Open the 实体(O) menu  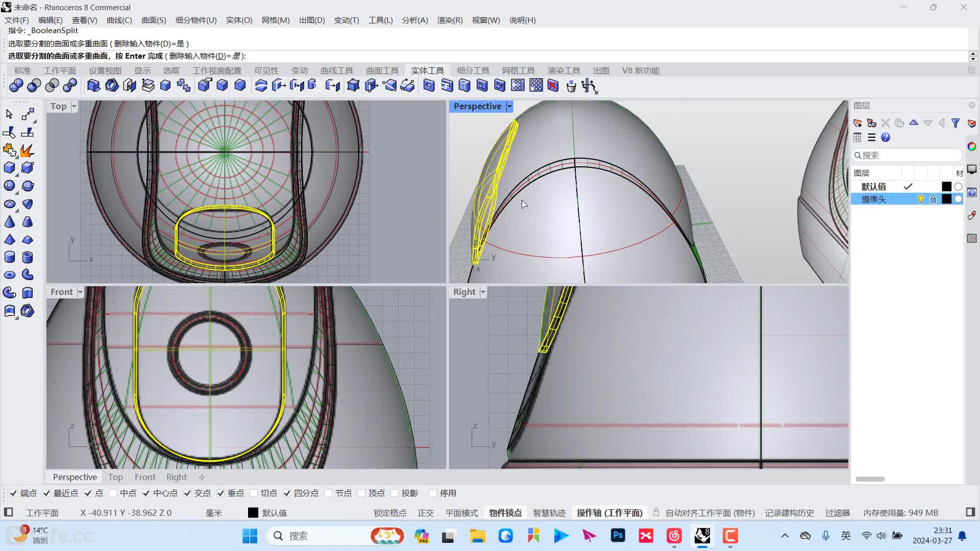tap(239, 20)
